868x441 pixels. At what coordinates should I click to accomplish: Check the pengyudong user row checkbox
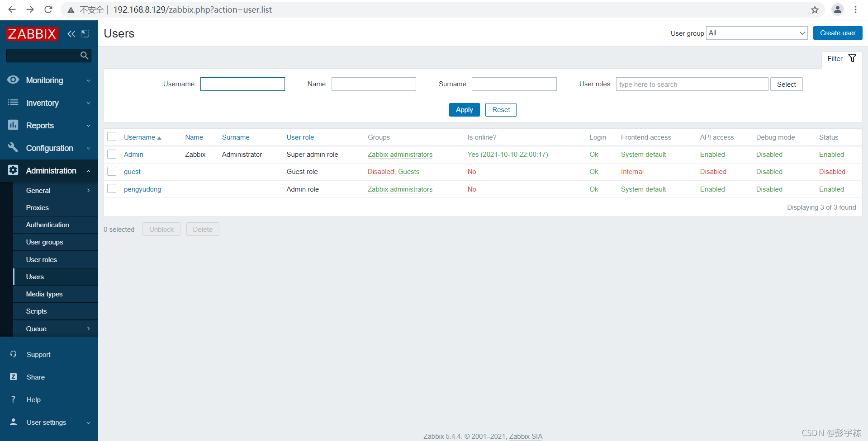(x=112, y=188)
